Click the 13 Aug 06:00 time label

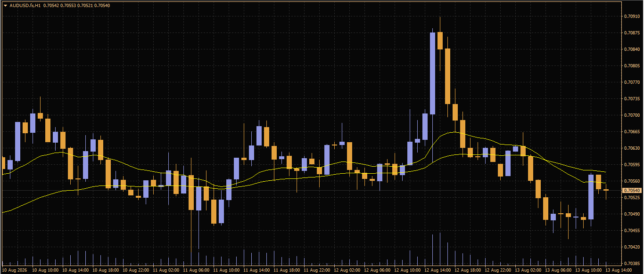coord(558,271)
